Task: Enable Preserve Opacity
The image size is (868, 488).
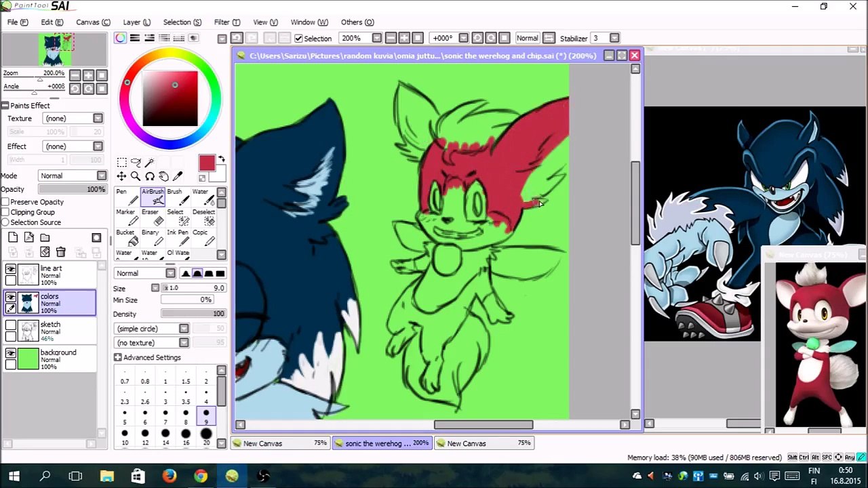Action: pyautogui.click(x=5, y=202)
